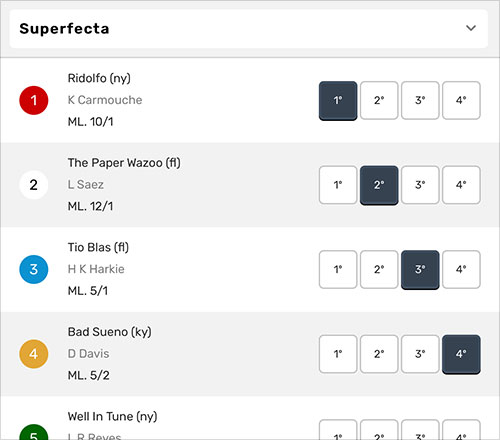Viewport: 500px width, 440px height.
Task: Click the Bad Sueno (ky) horse name
Action: (109, 332)
